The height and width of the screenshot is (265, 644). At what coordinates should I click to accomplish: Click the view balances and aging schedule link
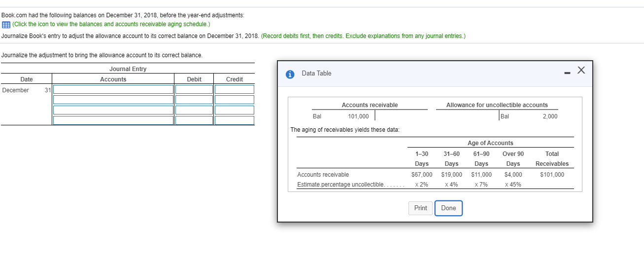[111, 24]
